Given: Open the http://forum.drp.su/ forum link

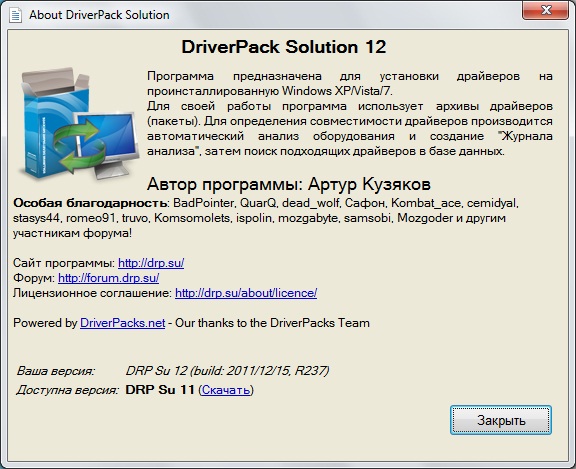Looking at the screenshot, I should tap(108, 278).
